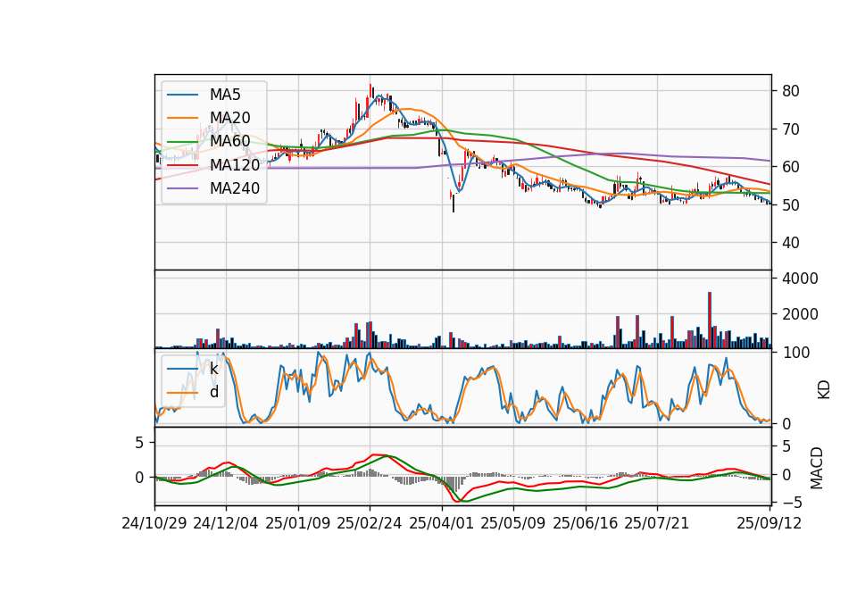Click the 25/04/01 date axis label
Screen dimensions: 857x616
pyautogui.click(x=441, y=523)
